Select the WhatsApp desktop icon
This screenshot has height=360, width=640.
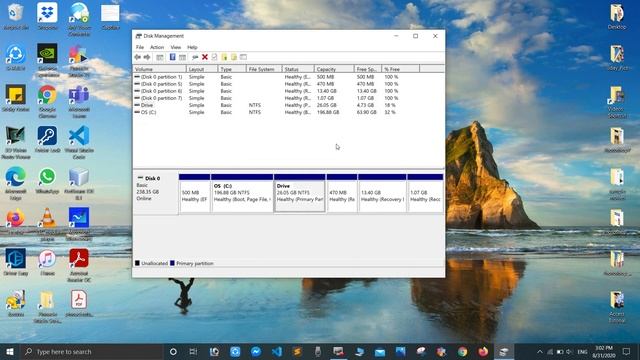click(47, 180)
